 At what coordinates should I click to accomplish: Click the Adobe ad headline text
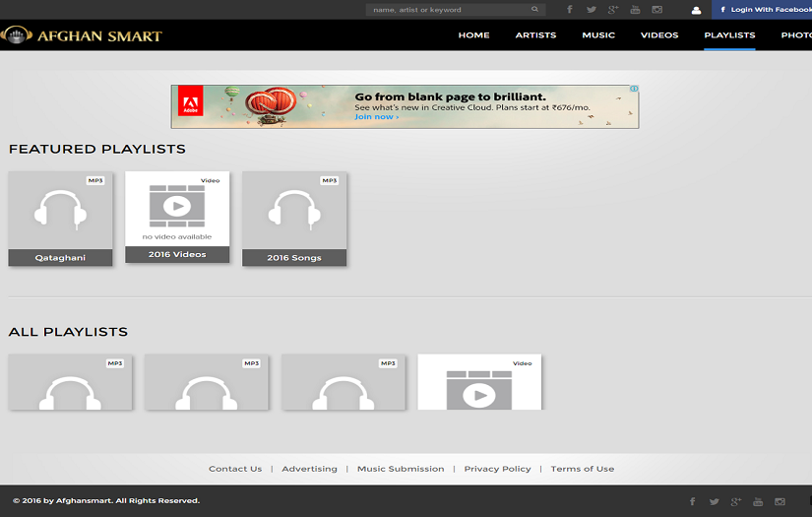(450, 97)
